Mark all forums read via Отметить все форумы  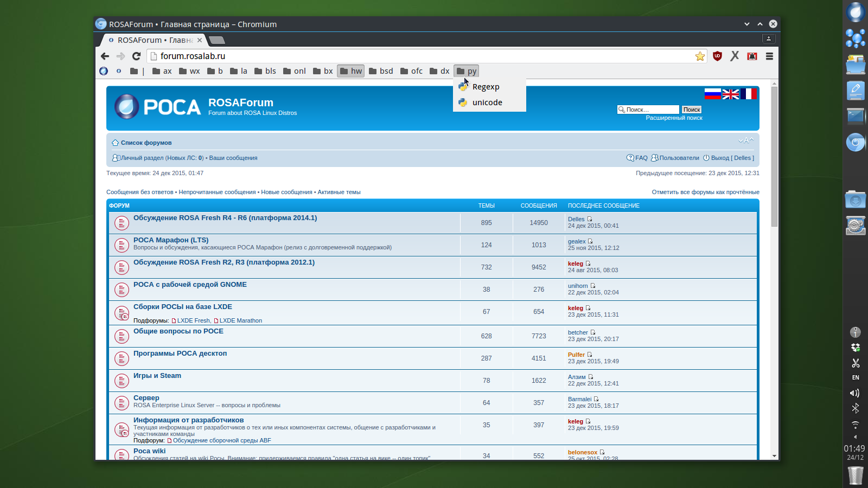706,192
